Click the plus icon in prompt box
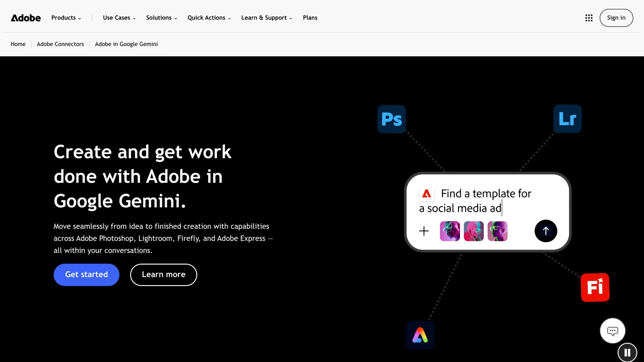Screen dimensions: 644x362 [x=424, y=231]
